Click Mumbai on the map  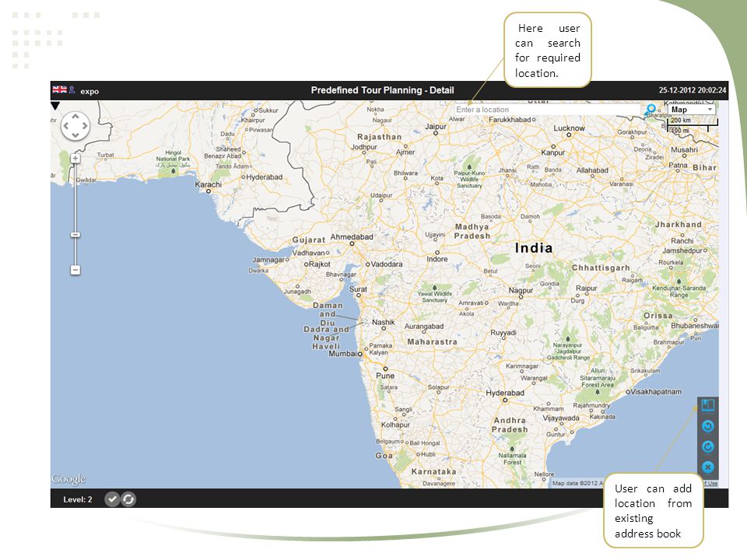pos(343,353)
